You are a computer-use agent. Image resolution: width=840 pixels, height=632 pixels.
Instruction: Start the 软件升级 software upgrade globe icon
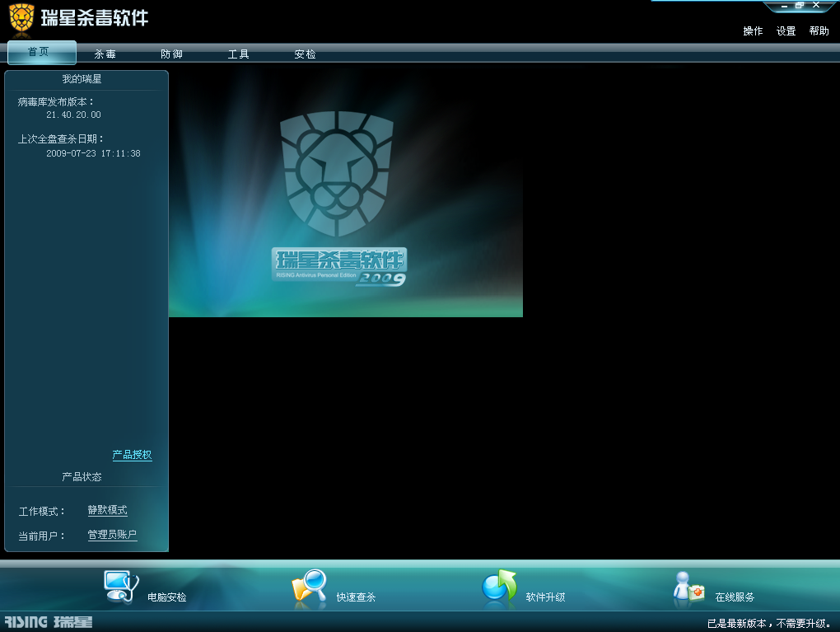[499, 588]
